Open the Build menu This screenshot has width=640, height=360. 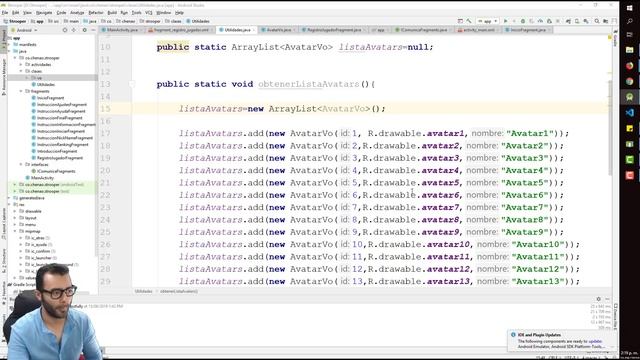pos(112,13)
